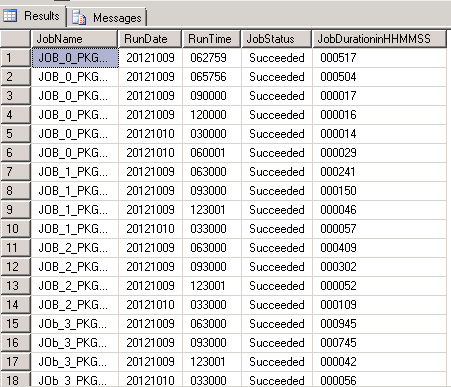This screenshot has width=451, height=387.
Task: Select row header 14
Action: [x=15, y=305]
